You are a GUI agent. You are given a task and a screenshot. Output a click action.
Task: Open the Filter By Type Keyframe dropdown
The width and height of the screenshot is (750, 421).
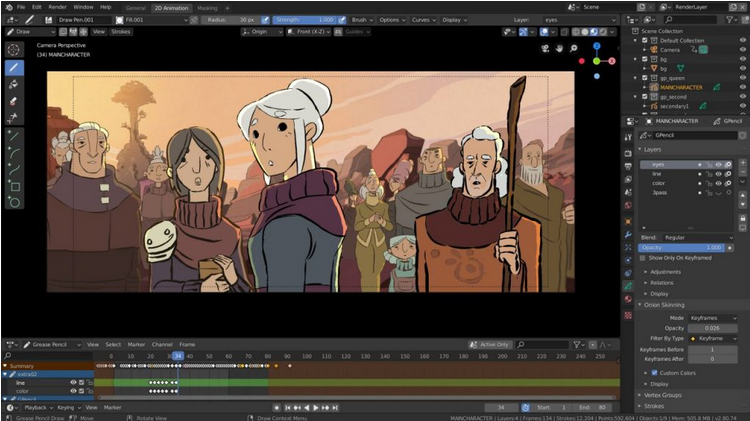[x=712, y=338]
